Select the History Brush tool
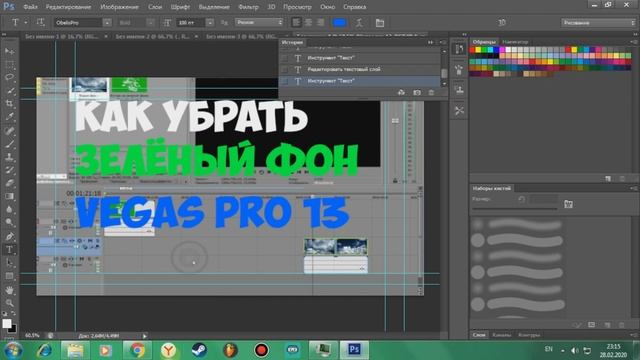This screenshot has height=360, width=640. pos(9,170)
